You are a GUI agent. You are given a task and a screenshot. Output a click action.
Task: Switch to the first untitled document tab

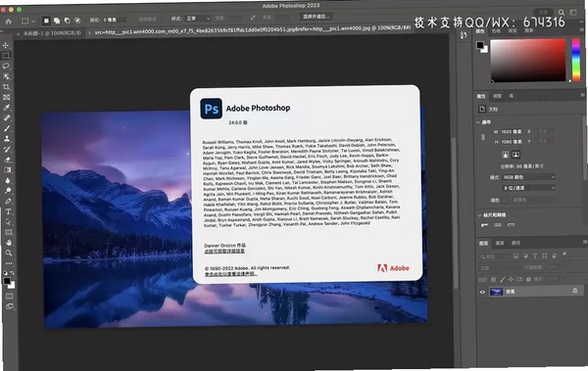tap(52, 33)
